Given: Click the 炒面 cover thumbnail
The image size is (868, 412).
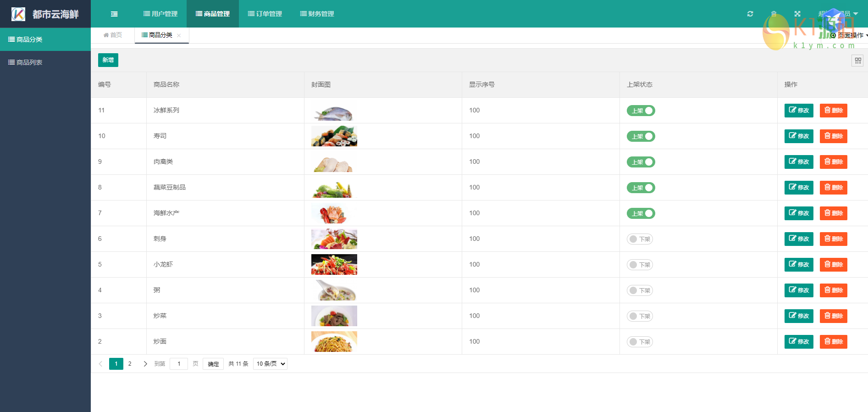Looking at the screenshot, I should point(334,342).
